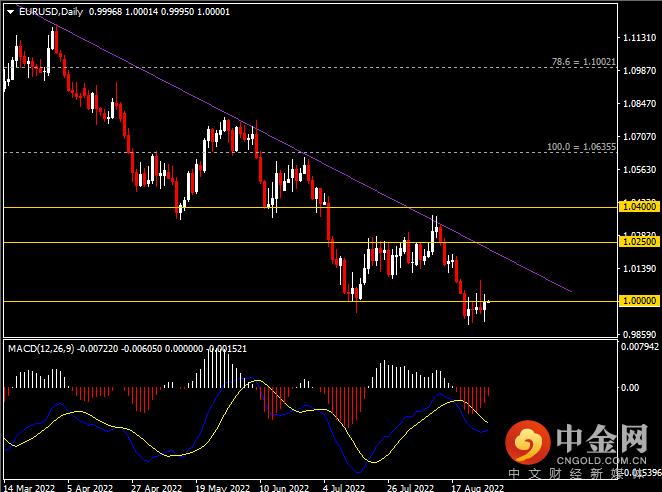Image resolution: width=662 pixels, height=492 pixels.
Task: Select the MACD(12,26,9) indicator label
Action: point(41,349)
